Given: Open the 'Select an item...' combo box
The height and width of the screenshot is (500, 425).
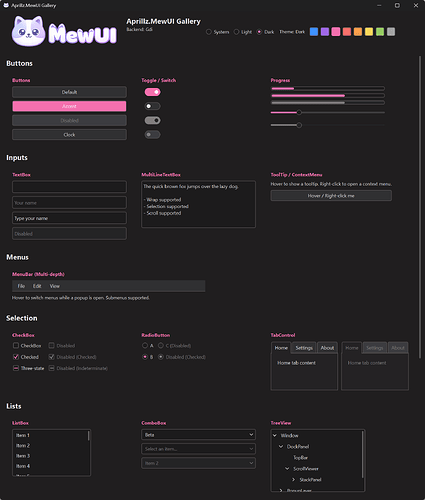Looking at the screenshot, I should coord(198,449).
